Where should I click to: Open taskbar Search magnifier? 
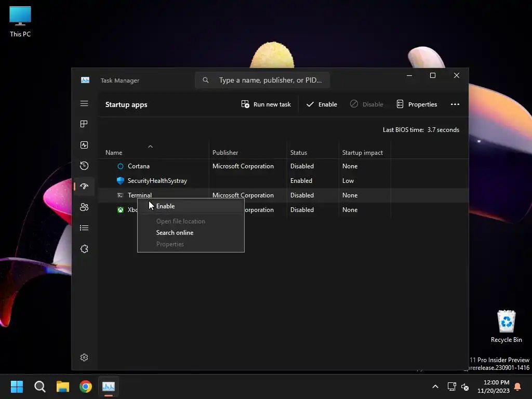(x=39, y=387)
